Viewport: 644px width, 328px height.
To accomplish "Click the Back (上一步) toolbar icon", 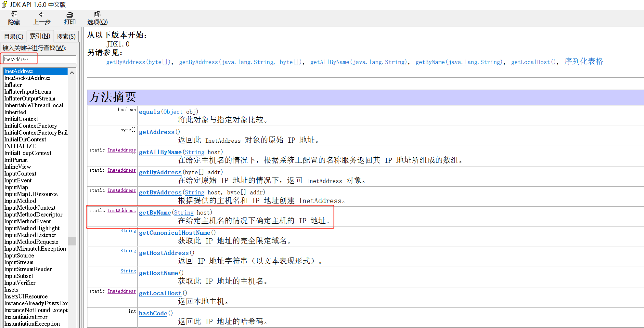I will (42, 18).
